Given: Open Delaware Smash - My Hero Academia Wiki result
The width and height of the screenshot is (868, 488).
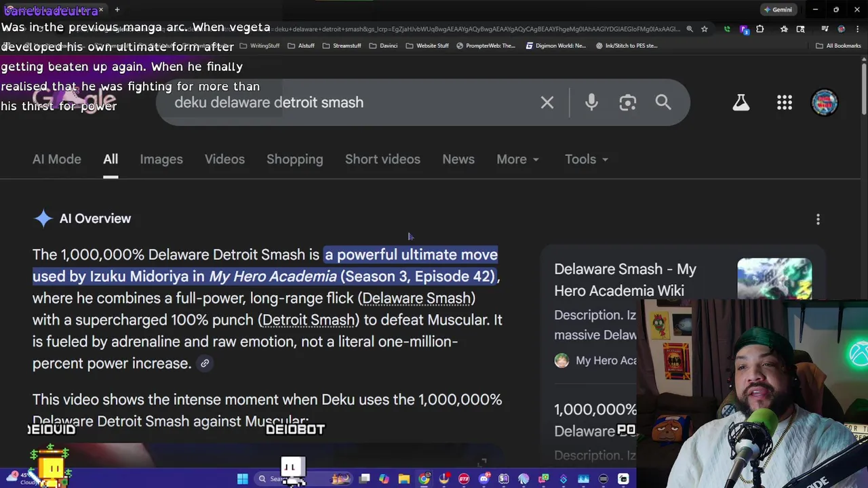Looking at the screenshot, I should (x=625, y=279).
